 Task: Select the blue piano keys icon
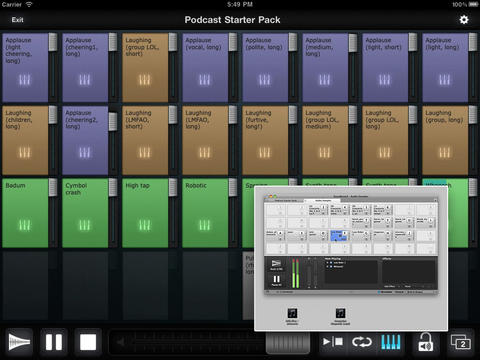point(390,342)
